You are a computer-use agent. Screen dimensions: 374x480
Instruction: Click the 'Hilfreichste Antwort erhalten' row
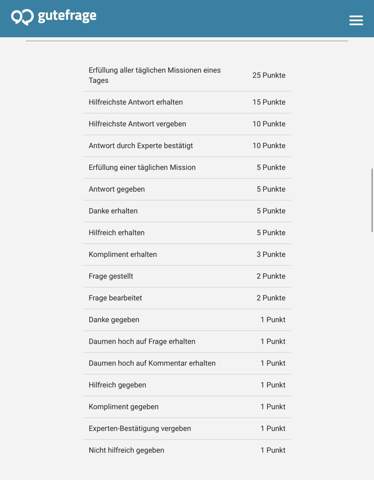pyautogui.click(x=187, y=102)
